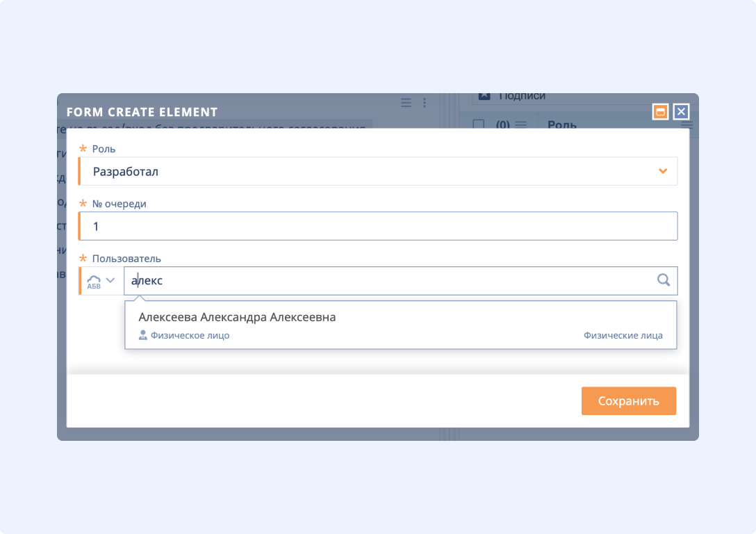Maximize the Form Create Element dialog

[x=660, y=112]
